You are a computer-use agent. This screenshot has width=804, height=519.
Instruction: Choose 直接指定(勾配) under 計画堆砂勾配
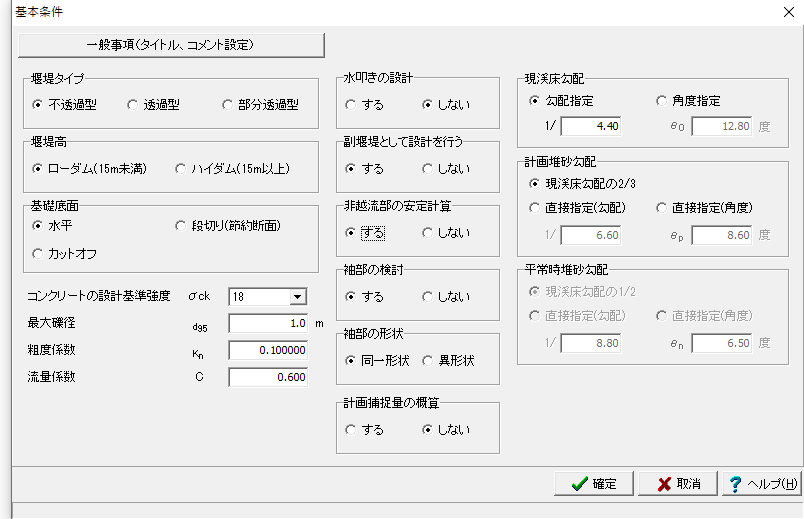pos(534,208)
